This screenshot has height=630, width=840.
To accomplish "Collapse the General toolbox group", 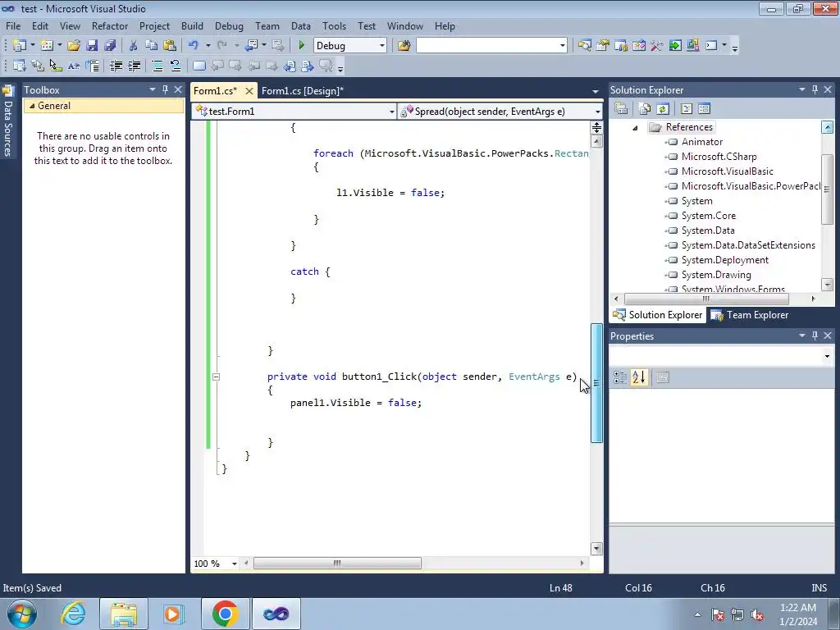I will point(32,106).
